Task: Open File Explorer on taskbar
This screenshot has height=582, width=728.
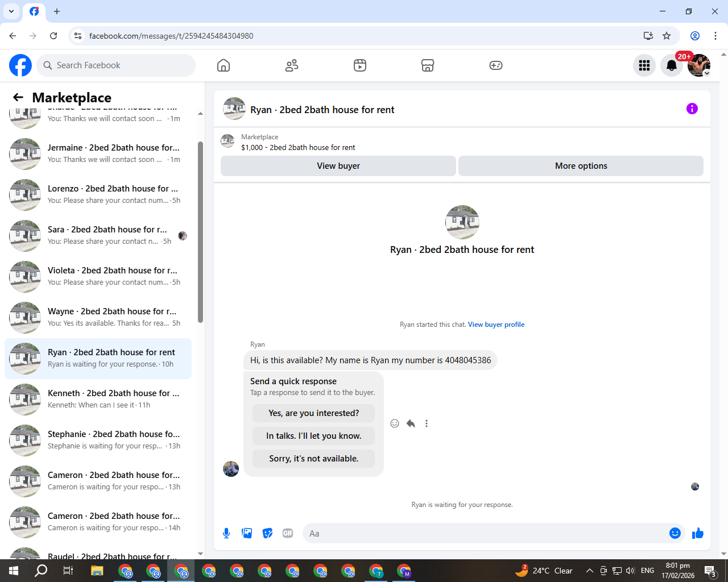Action: [x=97, y=571]
